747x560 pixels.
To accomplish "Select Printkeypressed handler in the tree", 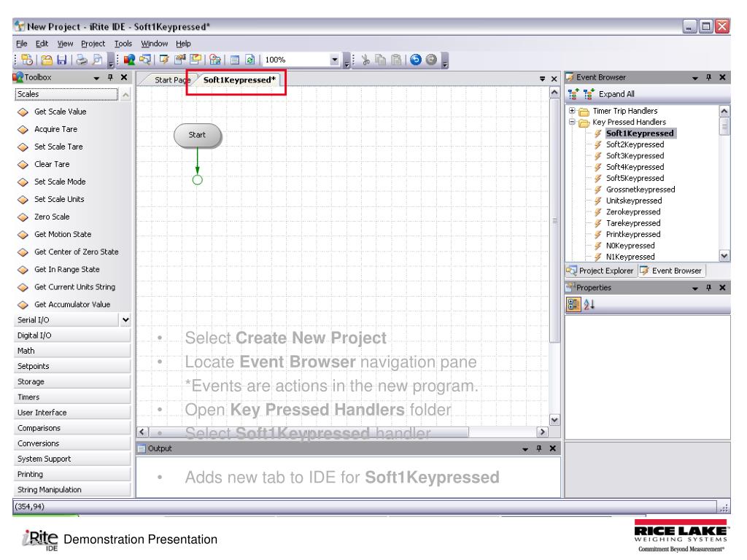I will (x=633, y=234).
